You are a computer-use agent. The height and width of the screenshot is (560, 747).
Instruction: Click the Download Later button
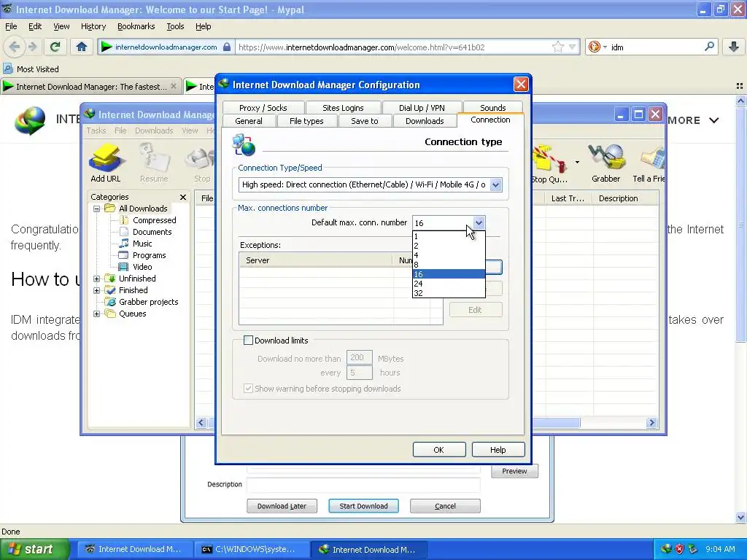point(282,506)
